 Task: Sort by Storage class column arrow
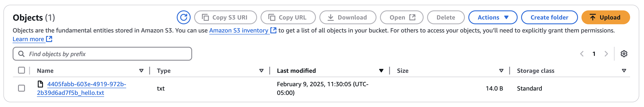[624, 71]
